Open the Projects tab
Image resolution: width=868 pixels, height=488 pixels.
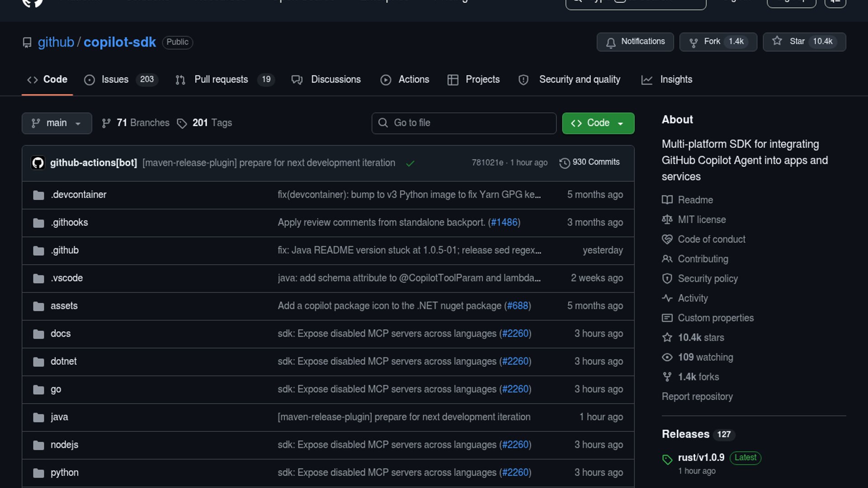click(473, 80)
